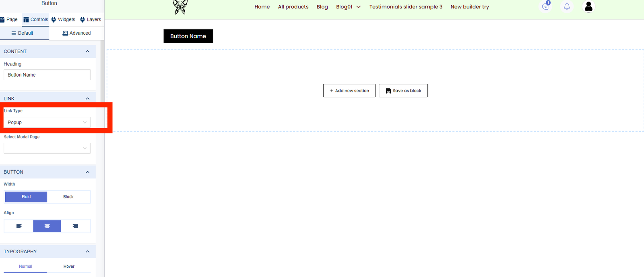This screenshot has width=644, height=277.
Task: Select left align icon
Action: click(19, 226)
